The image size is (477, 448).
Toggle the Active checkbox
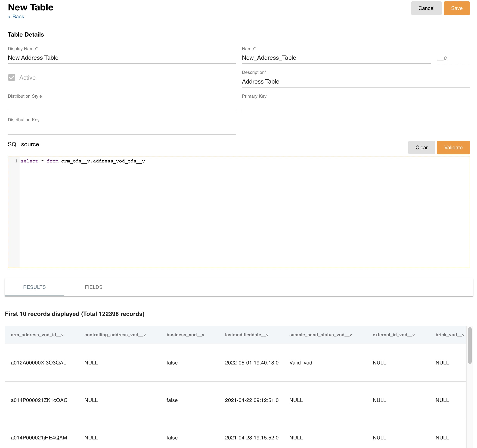12,78
